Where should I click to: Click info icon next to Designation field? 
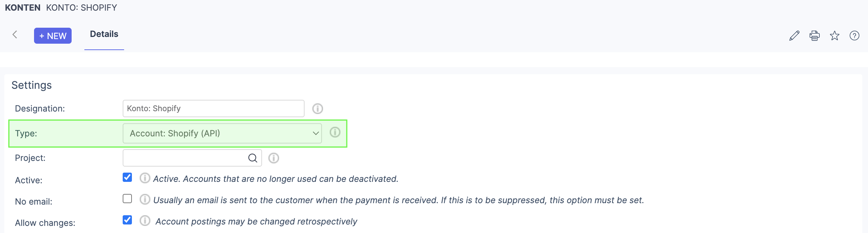pos(318,109)
